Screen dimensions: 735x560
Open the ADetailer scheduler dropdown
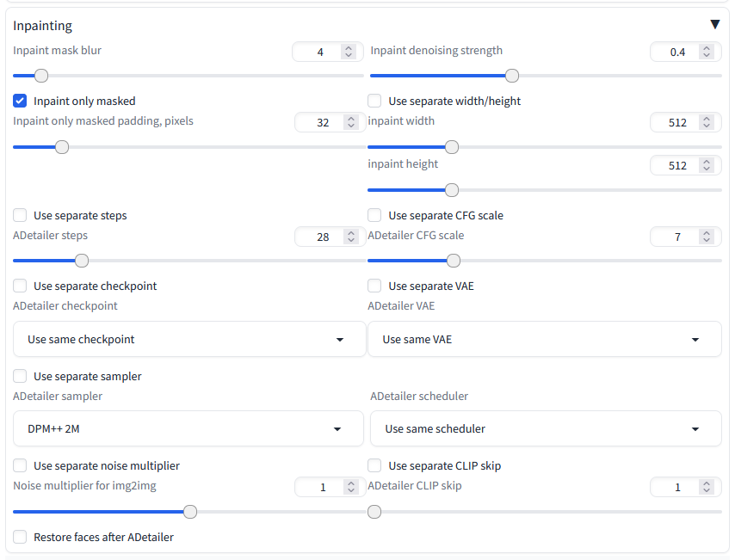[x=546, y=428]
